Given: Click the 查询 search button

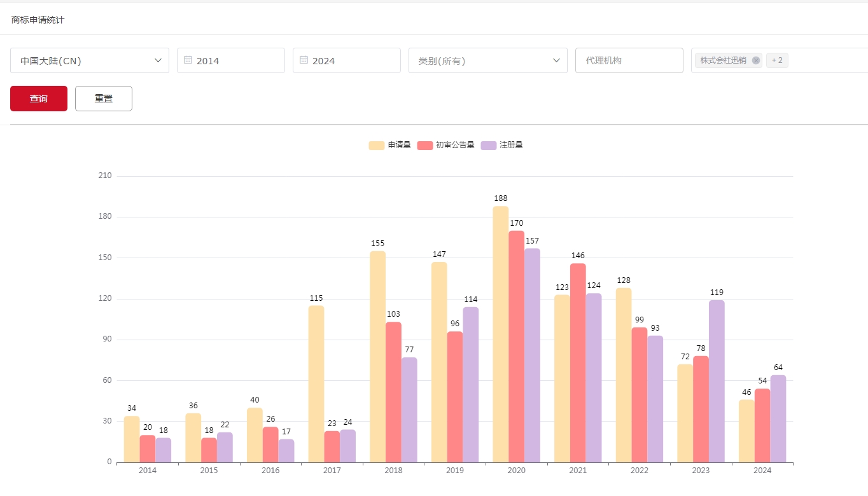Looking at the screenshot, I should [x=39, y=99].
